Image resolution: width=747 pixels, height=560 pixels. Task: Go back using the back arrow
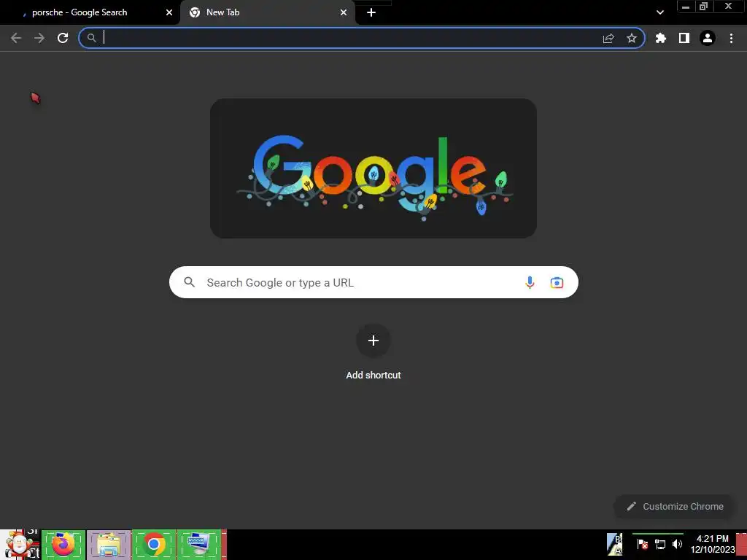[x=16, y=38]
